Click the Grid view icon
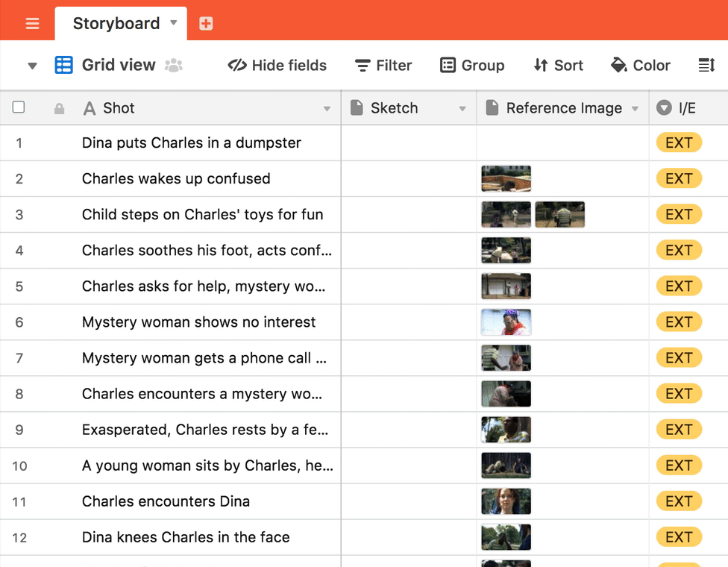 coord(63,65)
